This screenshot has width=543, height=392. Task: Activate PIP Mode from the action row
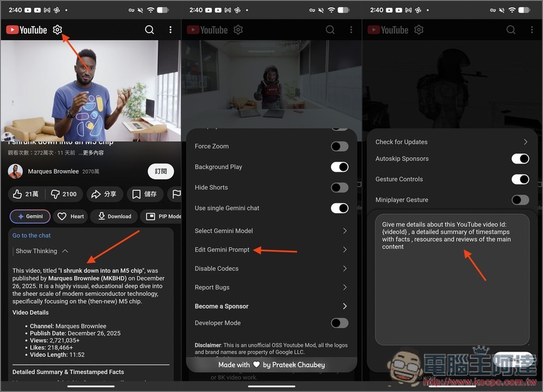(x=162, y=216)
